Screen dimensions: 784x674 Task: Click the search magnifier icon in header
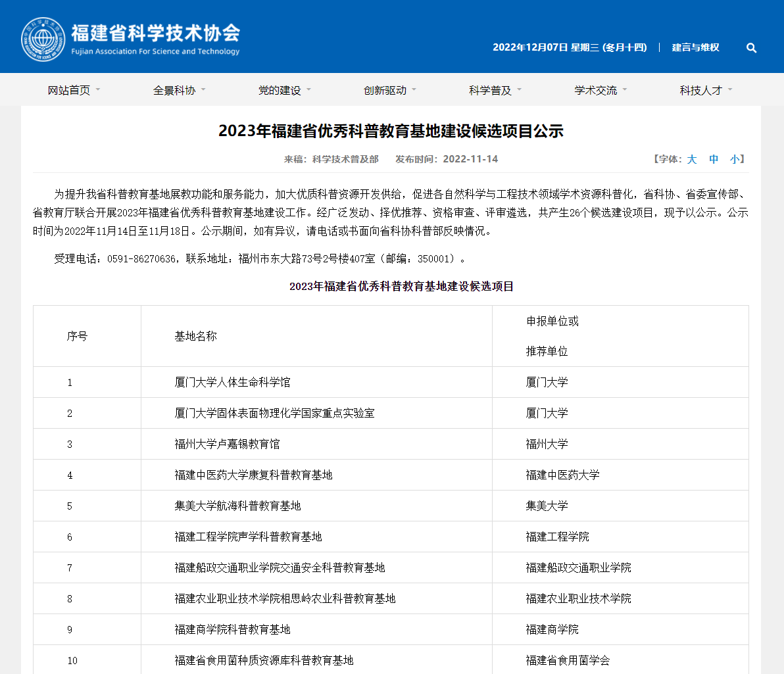coord(751,48)
